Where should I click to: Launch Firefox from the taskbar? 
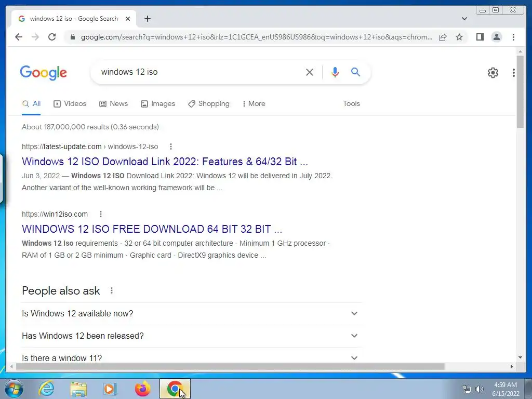point(142,389)
